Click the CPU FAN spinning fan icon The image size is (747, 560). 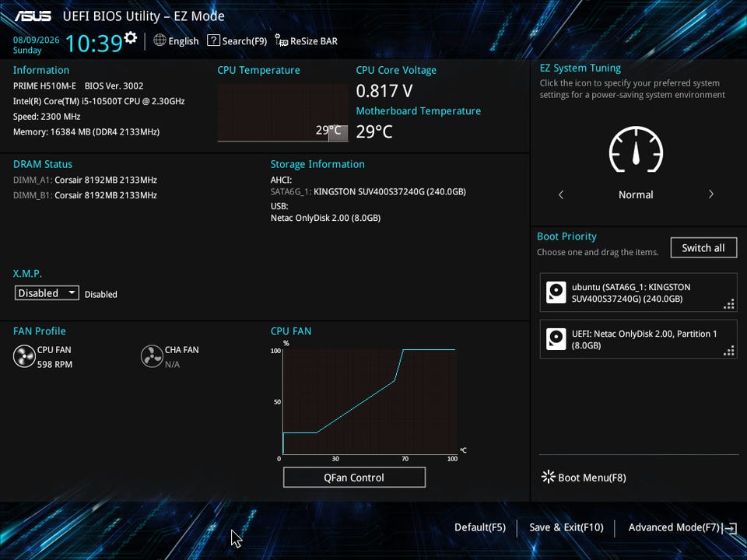(x=24, y=356)
